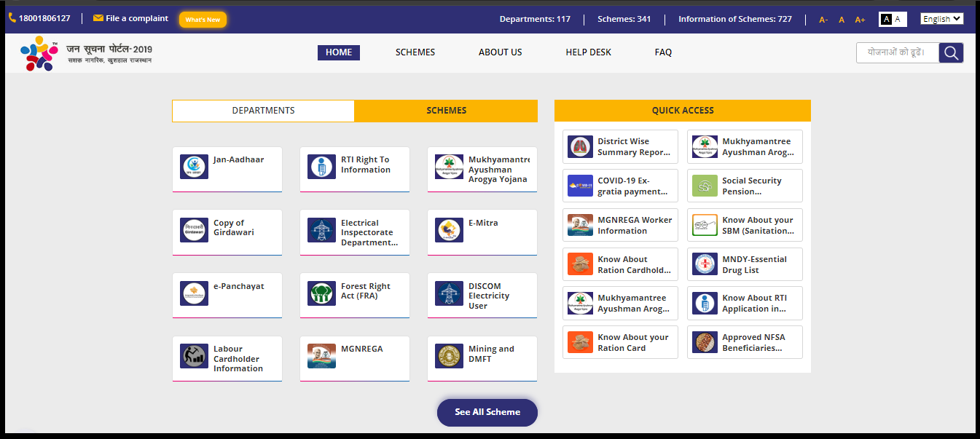Open Approved NFSA Beneficiaries grain icon

point(705,342)
